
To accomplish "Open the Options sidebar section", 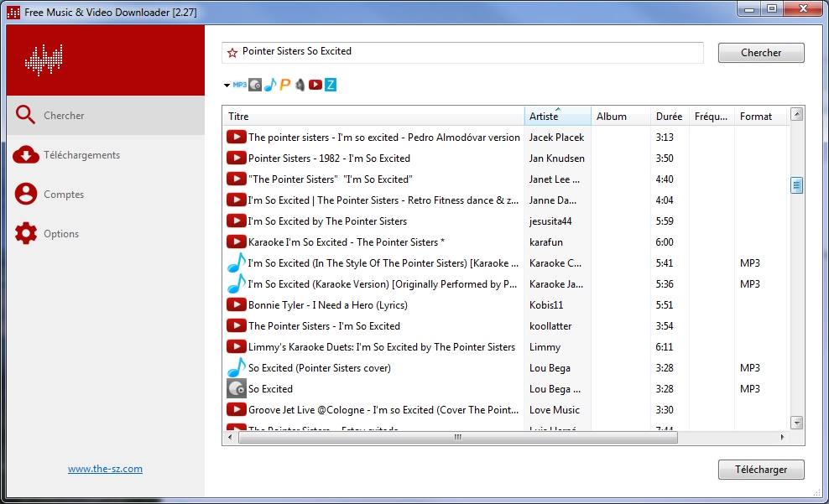I will [105, 233].
